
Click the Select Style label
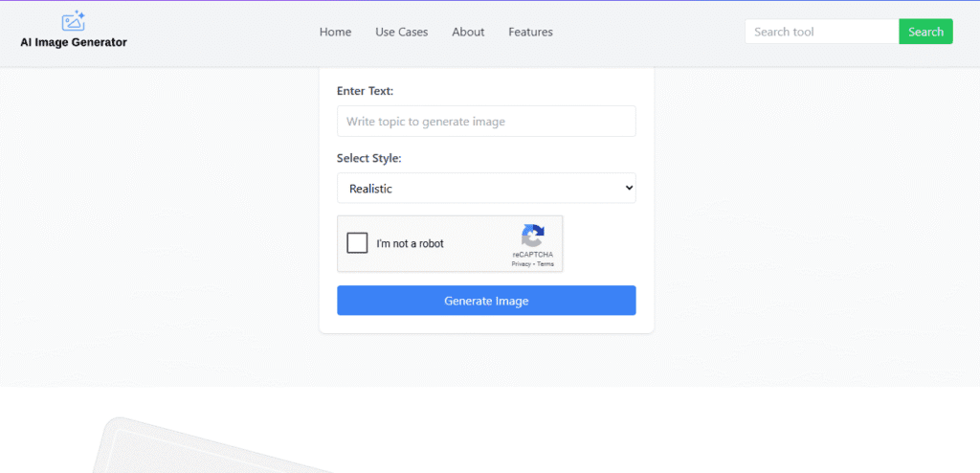368,158
